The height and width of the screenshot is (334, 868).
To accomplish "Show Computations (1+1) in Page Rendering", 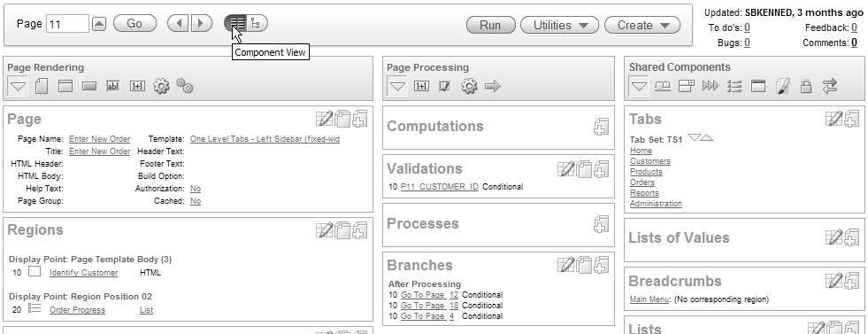I will pos(137,87).
